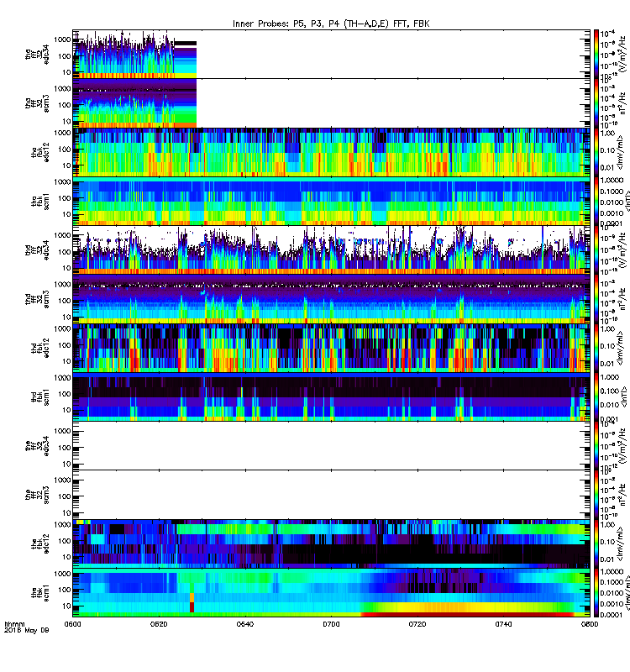The width and height of the screenshot is (630, 672).
Task: Click inside the the fbk edc12 spectrogram panel
Action: pos(331,543)
